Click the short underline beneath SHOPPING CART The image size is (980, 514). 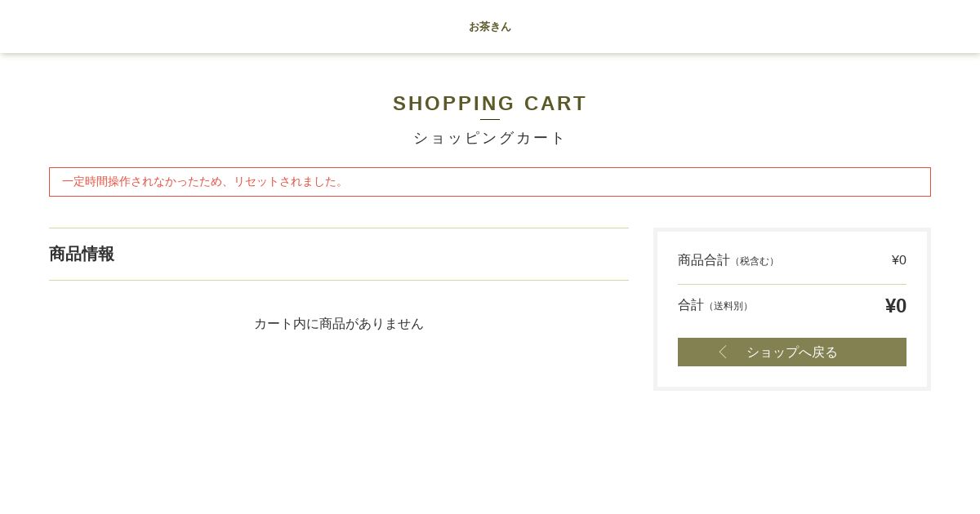pyautogui.click(x=490, y=119)
